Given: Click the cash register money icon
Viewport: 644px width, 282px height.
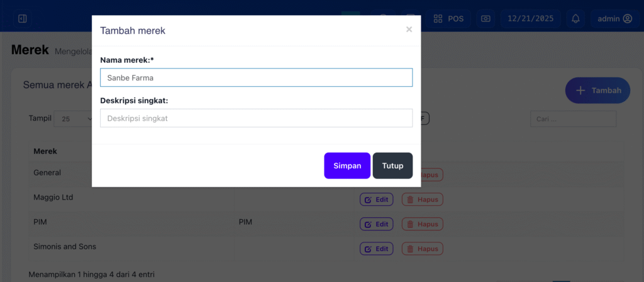Looking at the screenshot, I should (x=486, y=19).
